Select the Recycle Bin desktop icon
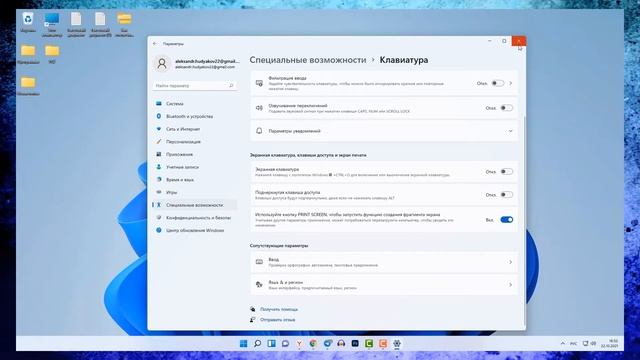Image resolution: width=640 pixels, height=360 pixels. (x=28, y=22)
